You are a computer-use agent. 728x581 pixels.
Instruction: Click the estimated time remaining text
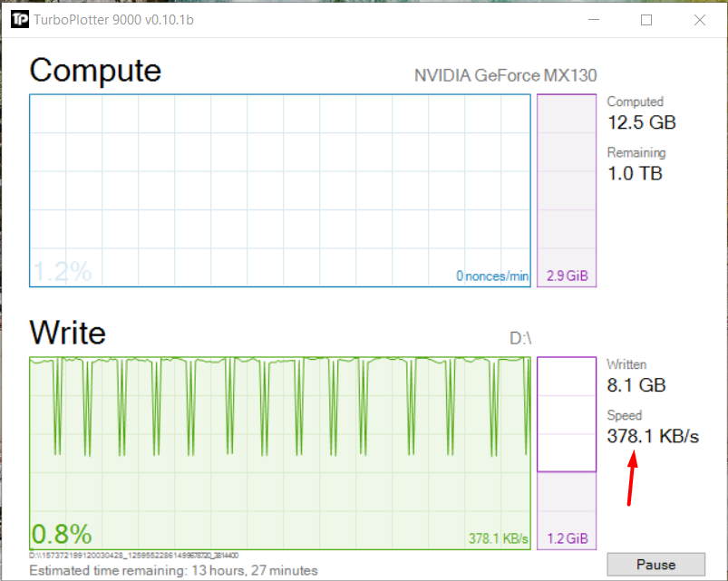174,570
